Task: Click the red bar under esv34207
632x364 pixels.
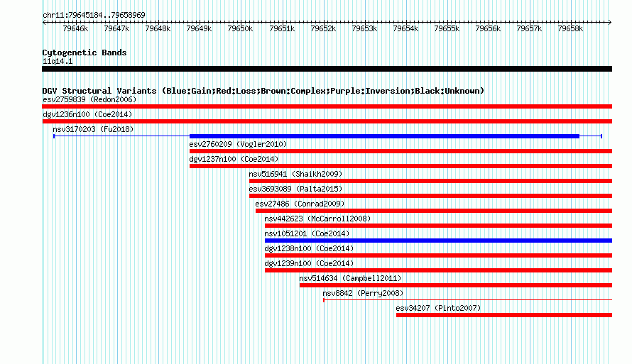Action: [x=504, y=315]
